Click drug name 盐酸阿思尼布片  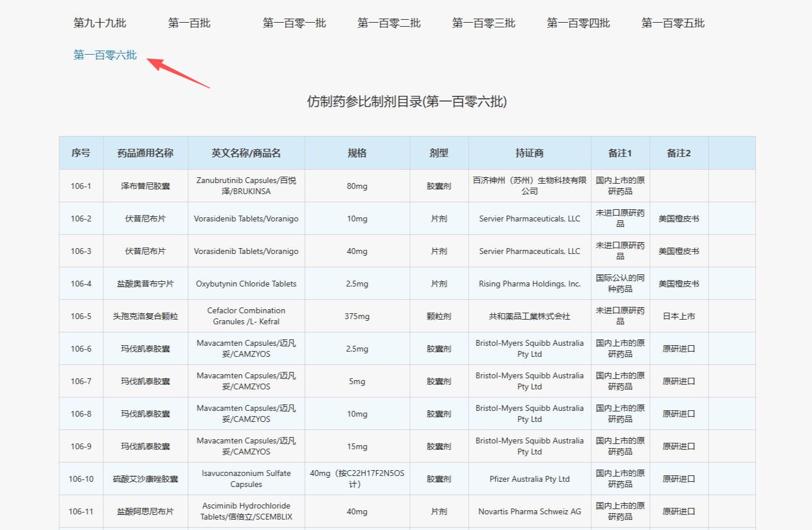click(x=145, y=511)
